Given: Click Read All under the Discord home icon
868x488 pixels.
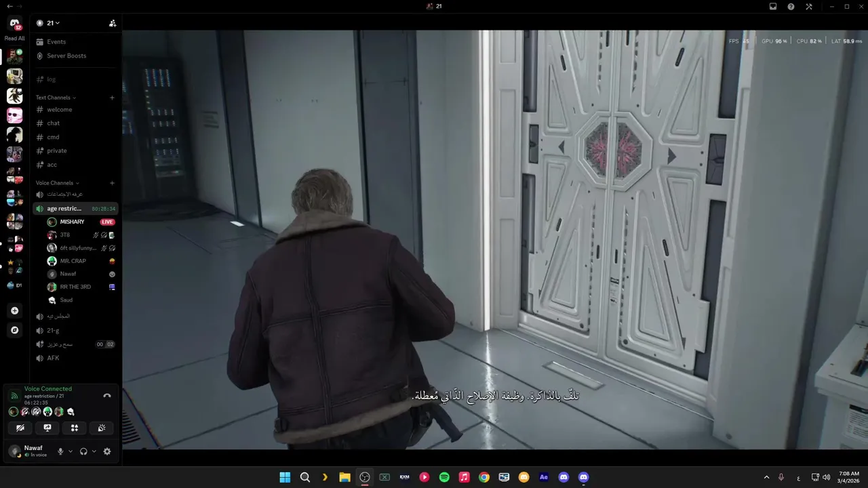Looking at the screenshot, I should 14,39.
